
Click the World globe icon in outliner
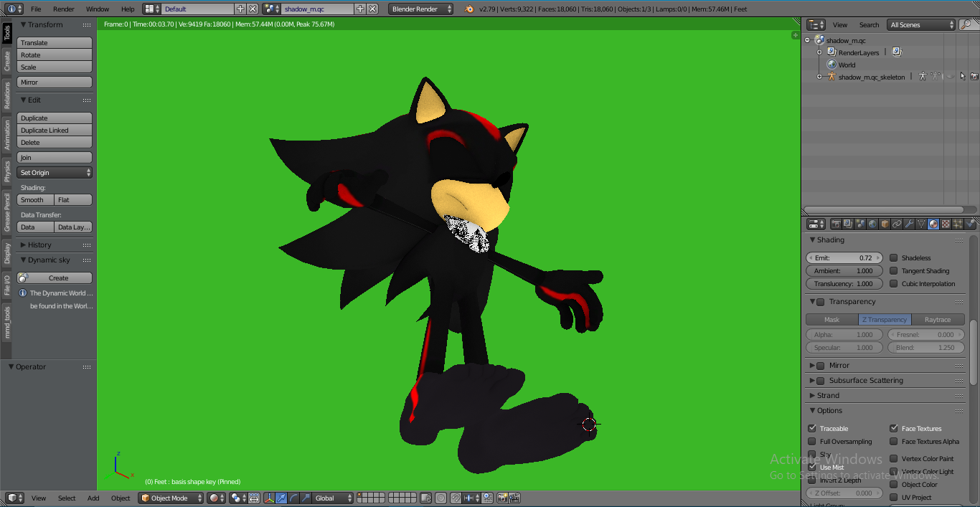point(832,65)
